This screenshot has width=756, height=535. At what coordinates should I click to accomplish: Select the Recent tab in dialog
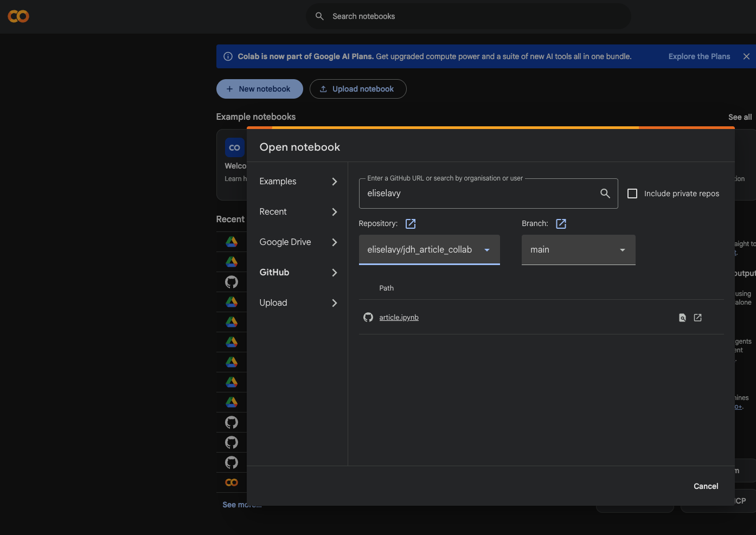(x=297, y=212)
